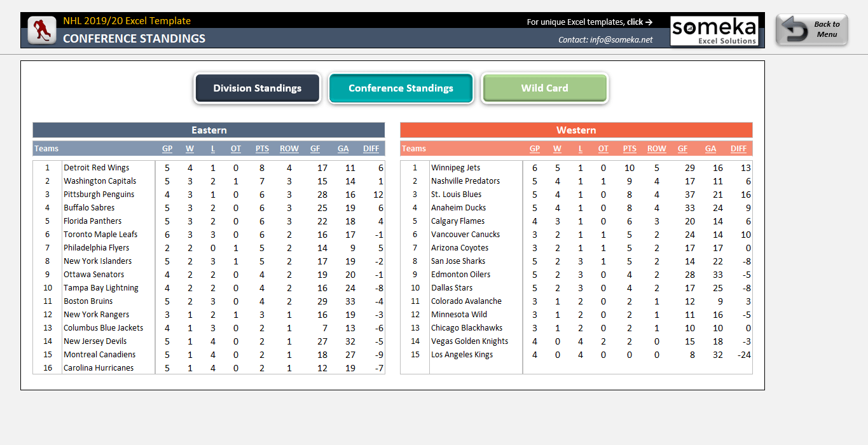Select the Philadelphia Flyers team name
Viewport: 868px width, 445px height.
[97, 248]
